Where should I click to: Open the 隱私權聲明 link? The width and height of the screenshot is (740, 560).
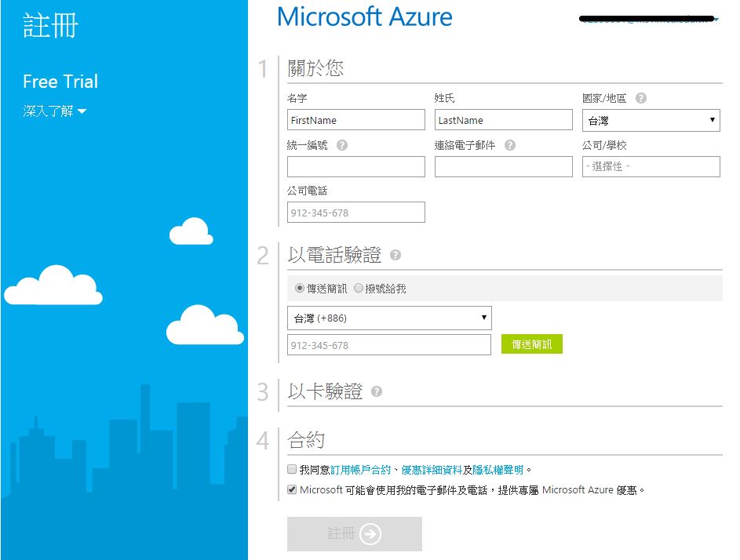(498, 470)
